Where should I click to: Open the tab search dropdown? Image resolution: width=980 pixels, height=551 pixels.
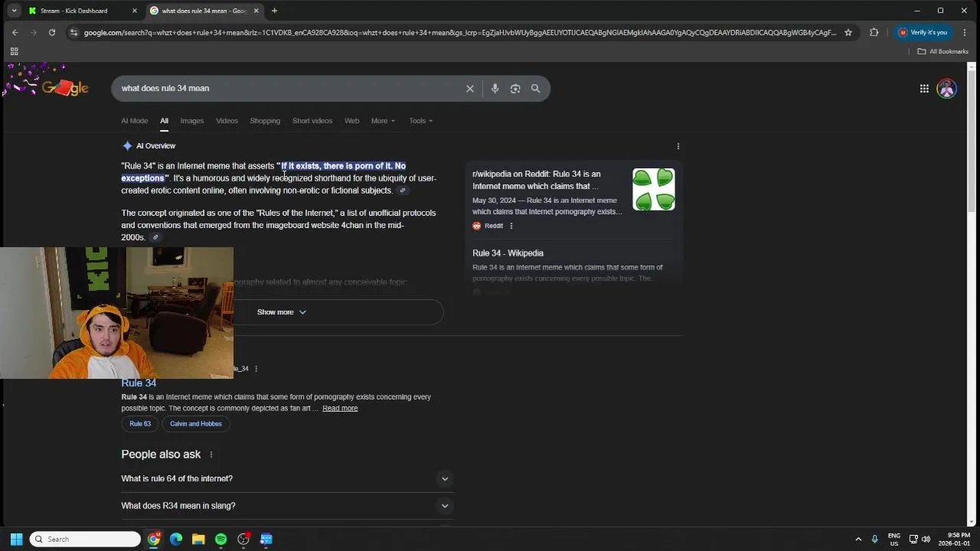[x=14, y=11]
